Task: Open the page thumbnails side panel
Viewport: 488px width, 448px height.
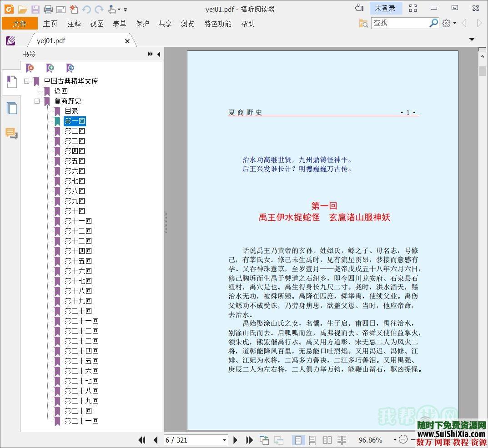Action: click(12, 108)
